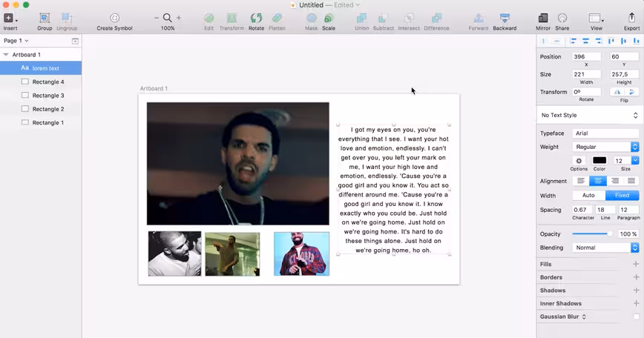The image size is (644, 338).
Task: Flip layer horizontally
Action: (617, 92)
